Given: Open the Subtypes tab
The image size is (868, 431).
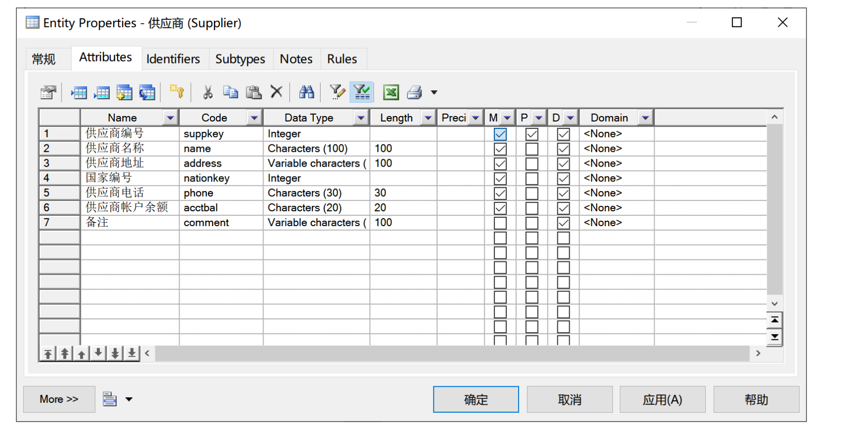Looking at the screenshot, I should tap(240, 59).
